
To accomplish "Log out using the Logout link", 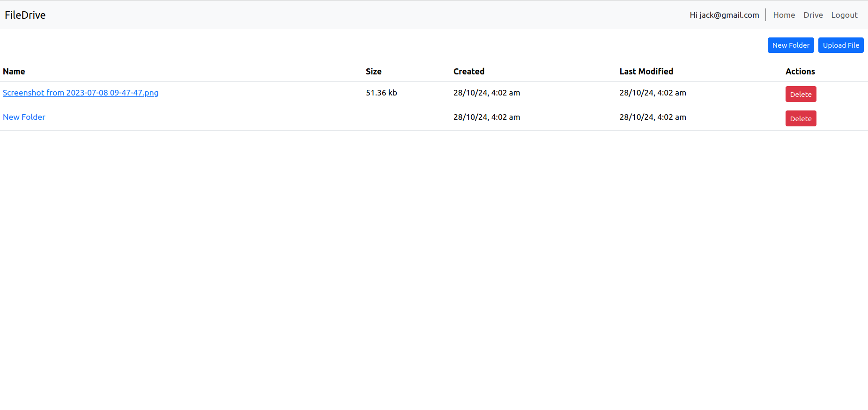I will pyautogui.click(x=844, y=15).
